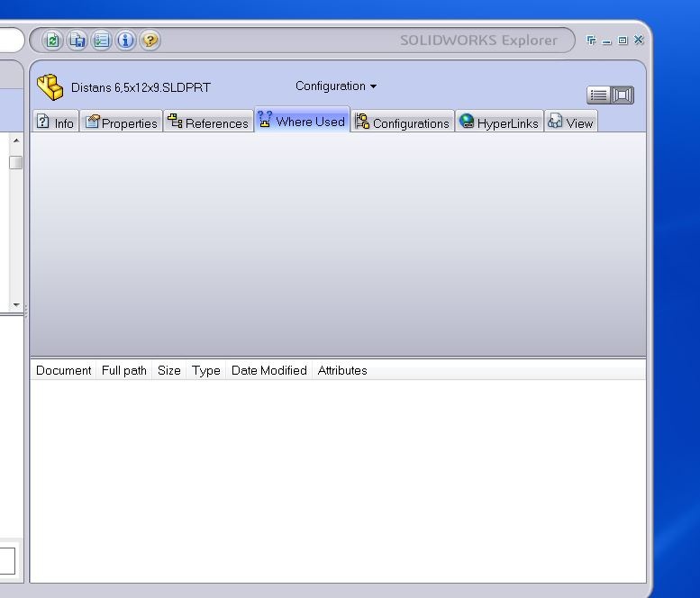Open the References tab
This screenshot has height=598, width=700.
(208, 122)
